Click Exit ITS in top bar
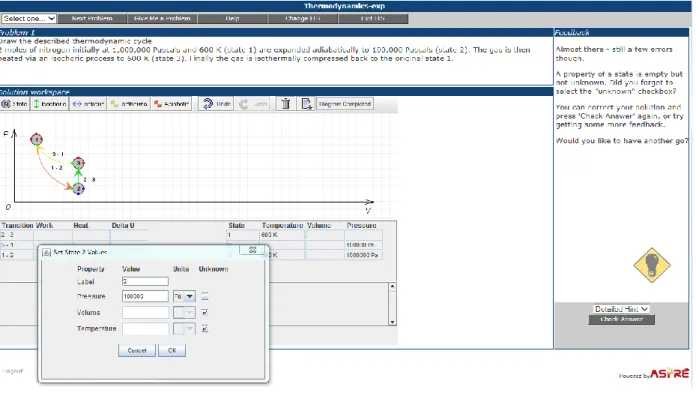 click(373, 19)
